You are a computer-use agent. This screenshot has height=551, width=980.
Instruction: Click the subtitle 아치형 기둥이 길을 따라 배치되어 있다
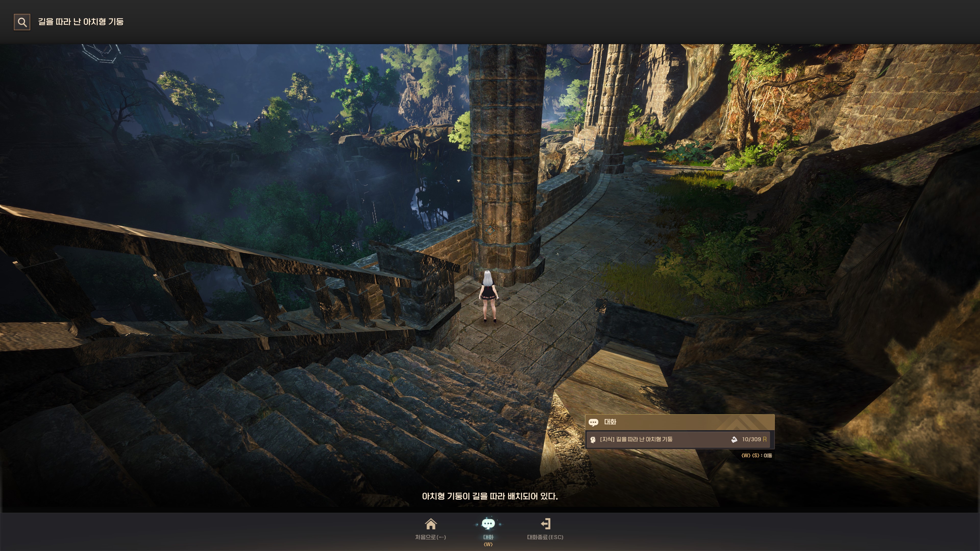click(x=490, y=496)
